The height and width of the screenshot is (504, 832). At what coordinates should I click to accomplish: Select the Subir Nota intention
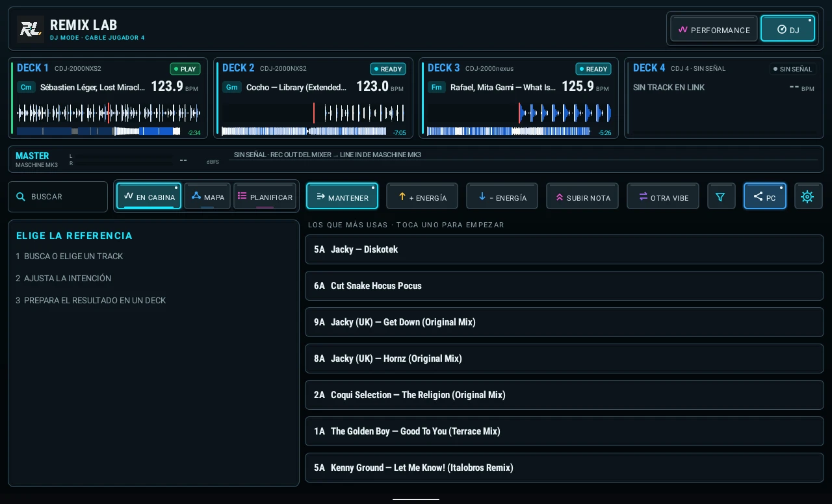(582, 196)
